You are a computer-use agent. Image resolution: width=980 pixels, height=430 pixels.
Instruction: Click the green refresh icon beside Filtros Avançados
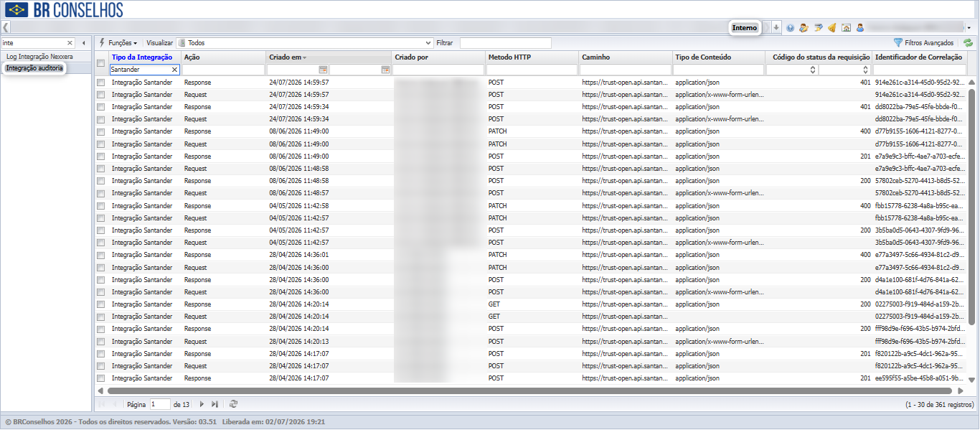point(968,43)
